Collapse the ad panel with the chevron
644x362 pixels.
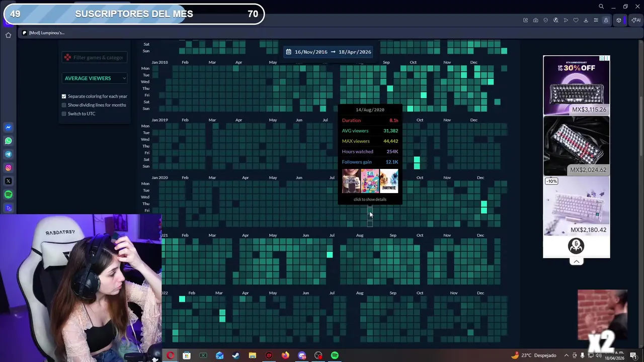[577, 261]
